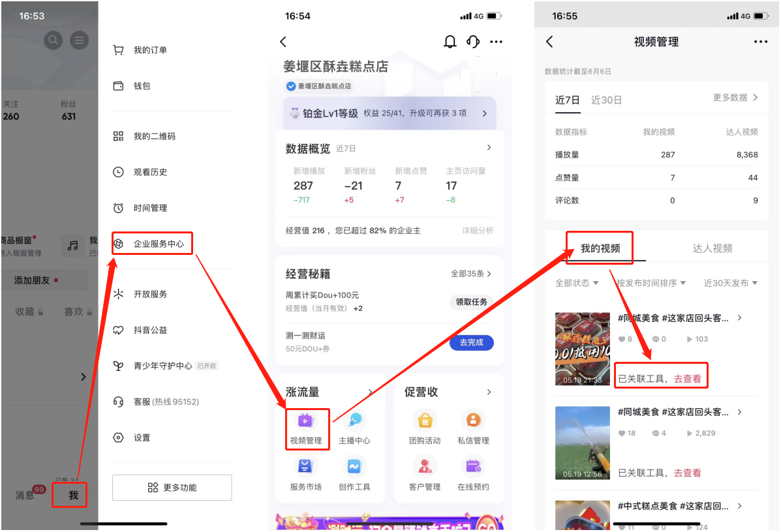Tap the 服务市场 icon
The height and width of the screenshot is (532, 781).
click(305, 467)
